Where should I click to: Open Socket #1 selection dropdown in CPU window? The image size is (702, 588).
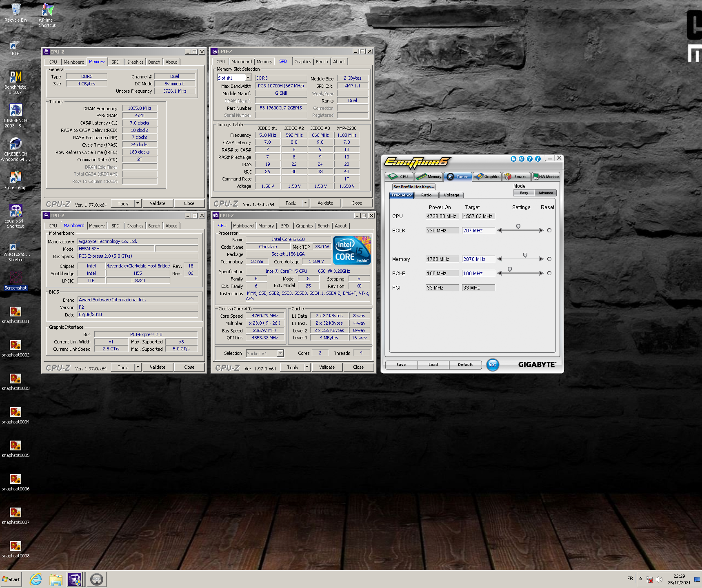pos(280,353)
